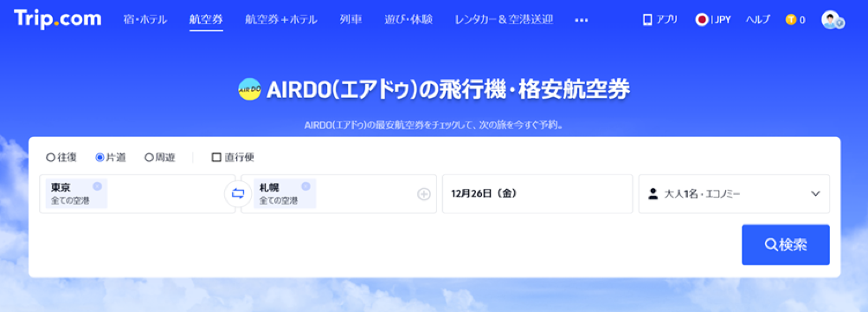Change the JPY currency setting
The width and height of the screenshot is (868, 312).
point(722,20)
